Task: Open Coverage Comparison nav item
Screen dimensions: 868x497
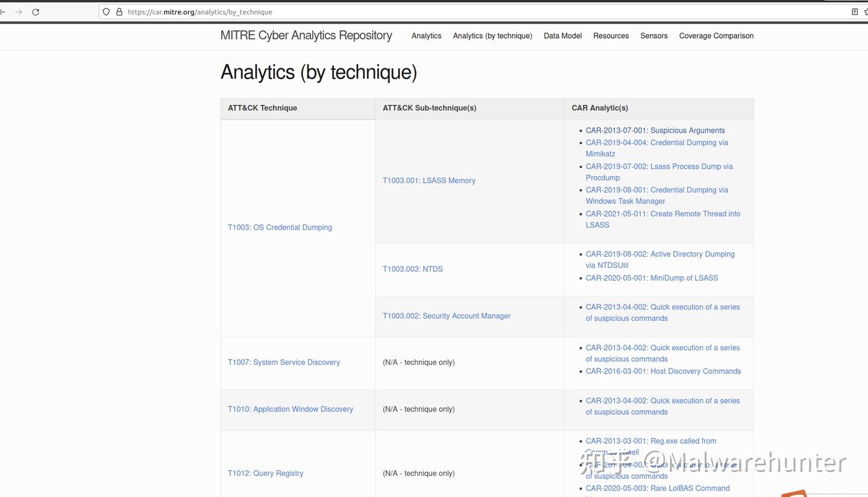Action: point(716,36)
